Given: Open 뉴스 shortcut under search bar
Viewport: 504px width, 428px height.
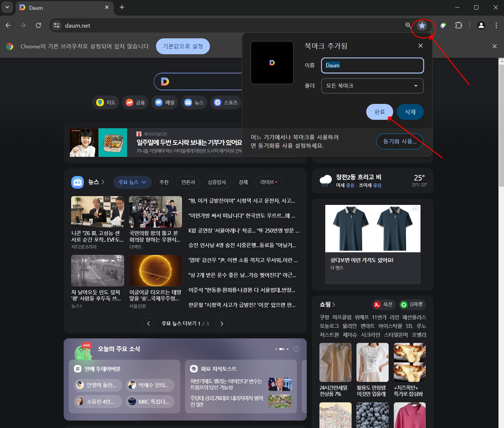Looking at the screenshot, I should (x=194, y=103).
